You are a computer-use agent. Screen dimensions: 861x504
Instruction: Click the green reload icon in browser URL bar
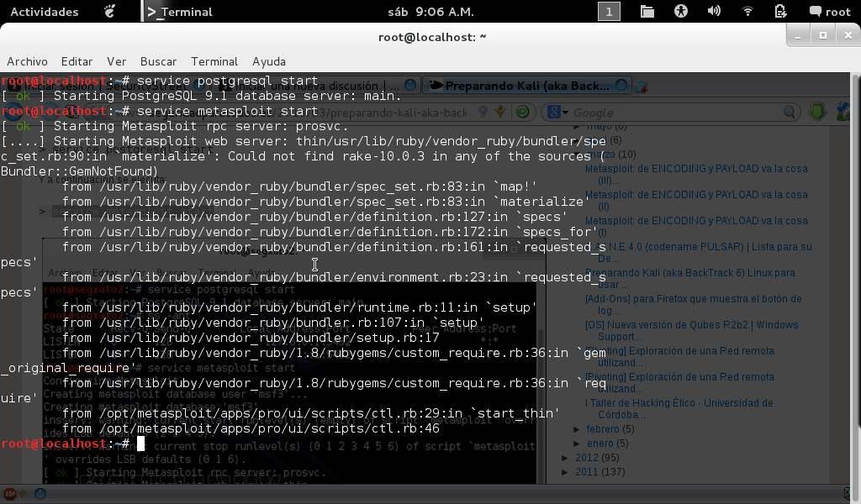pyautogui.click(x=523, y=112)
